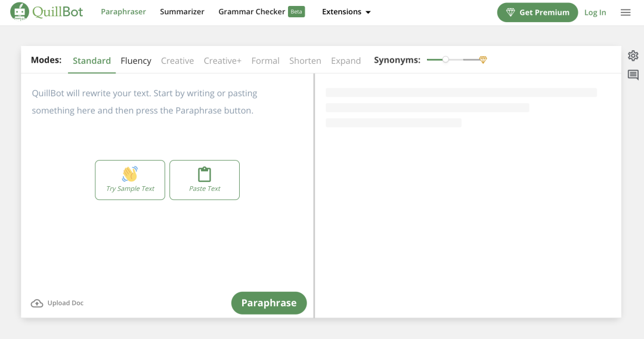Switch to Fluency mode

136,61
